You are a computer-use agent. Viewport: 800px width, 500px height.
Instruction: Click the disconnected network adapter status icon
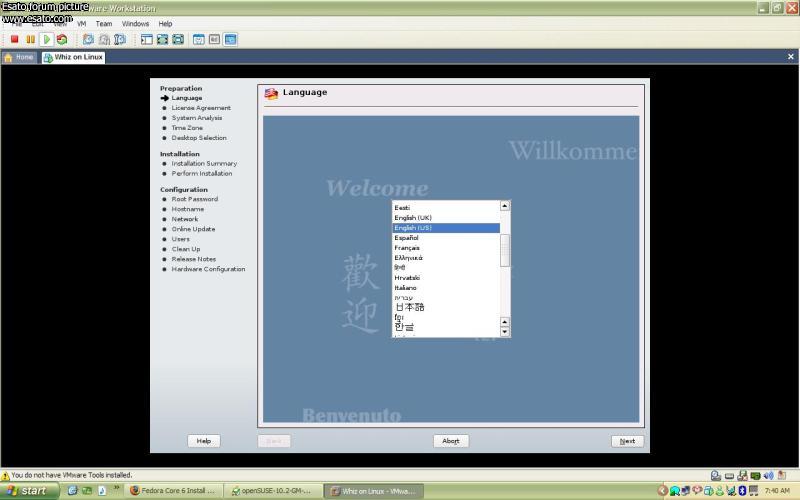tap(742, 476)
